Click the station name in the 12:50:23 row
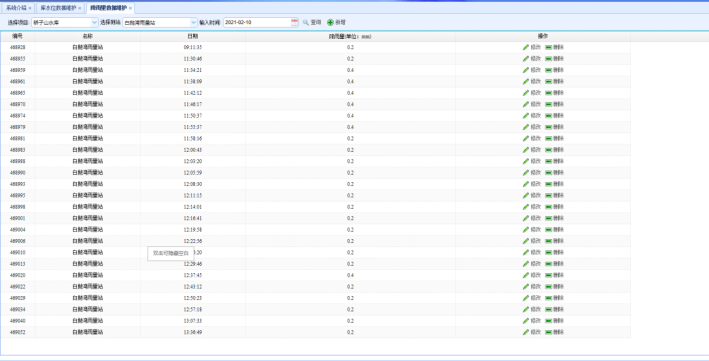The height and width of the screenshot is (361, 709). coord(88,298)
